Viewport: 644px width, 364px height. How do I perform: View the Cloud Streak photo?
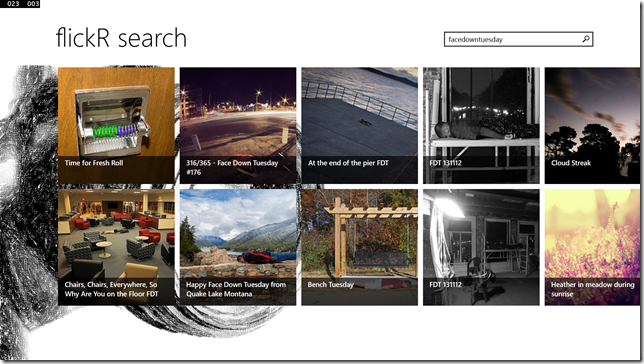pos(592,125)
